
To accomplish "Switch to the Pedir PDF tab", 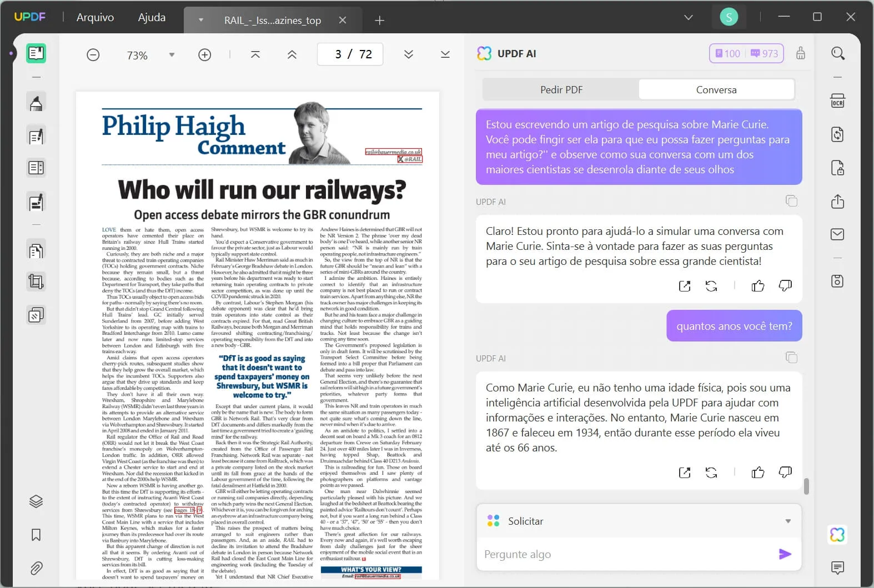I will 561,89.
